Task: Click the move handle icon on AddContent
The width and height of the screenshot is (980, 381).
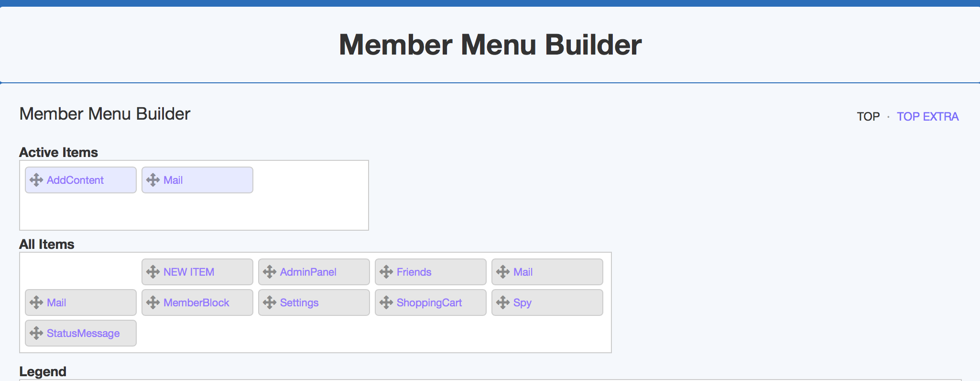Action: pyautogui.click(x=36, y=180)
